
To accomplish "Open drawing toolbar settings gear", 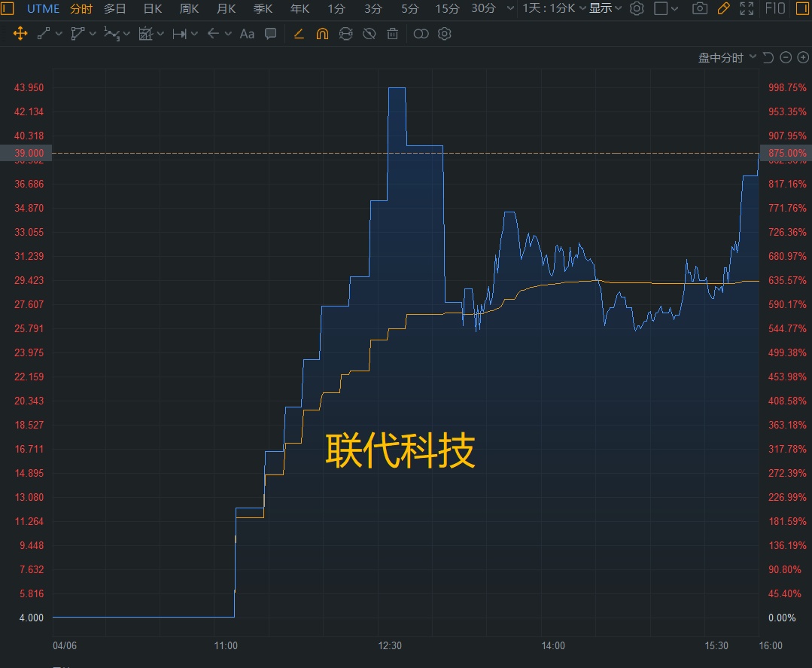I will (445, 34).
